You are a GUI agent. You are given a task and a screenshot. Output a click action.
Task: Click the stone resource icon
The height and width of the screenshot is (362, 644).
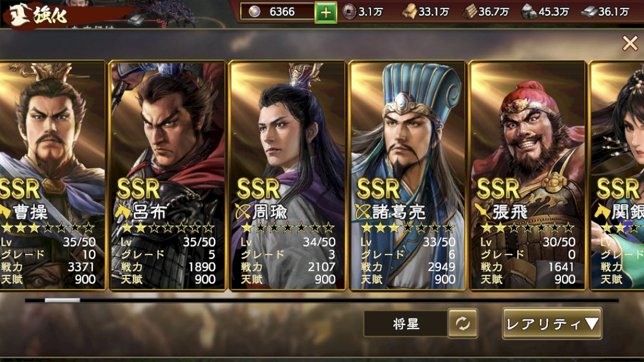point(528,12)
